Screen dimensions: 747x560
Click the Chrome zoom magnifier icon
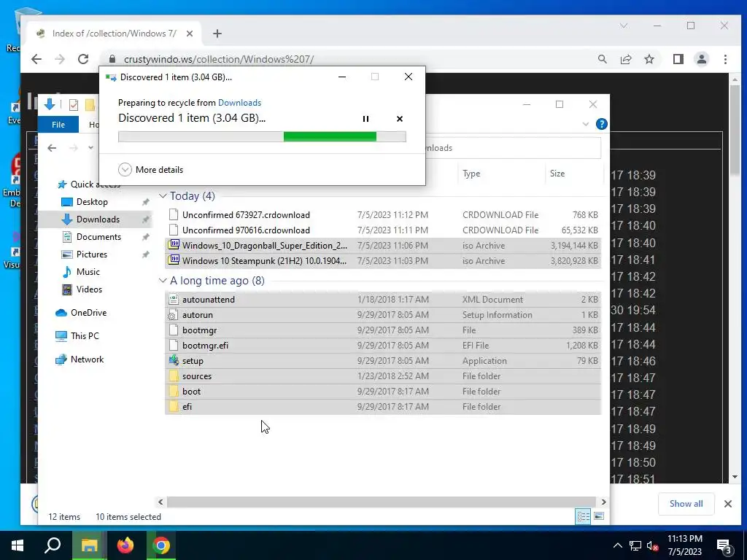[x=602, y=59]
